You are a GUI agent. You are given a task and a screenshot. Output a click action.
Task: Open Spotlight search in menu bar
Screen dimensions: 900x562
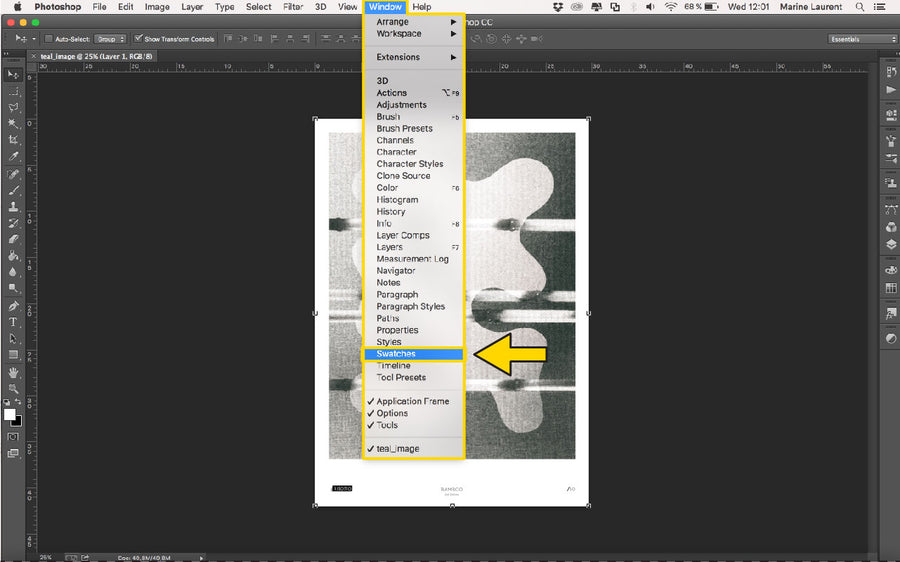click(x=859, y=7)
